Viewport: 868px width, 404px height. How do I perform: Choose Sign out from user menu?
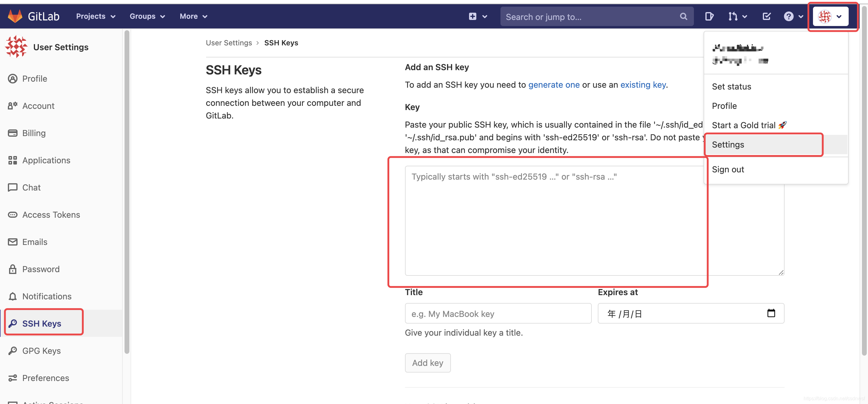tap(728, 169)
